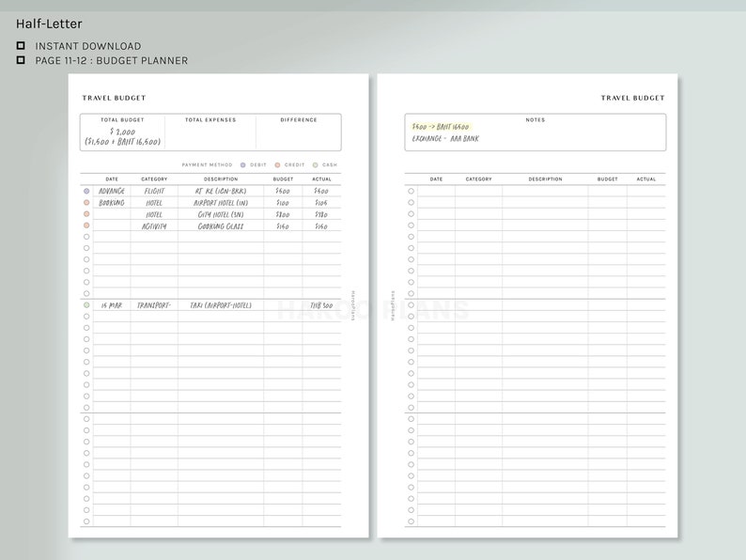Screen dimensions: 746x560
Task: Click the CASH legend label
Action: (x=330, y=165)
